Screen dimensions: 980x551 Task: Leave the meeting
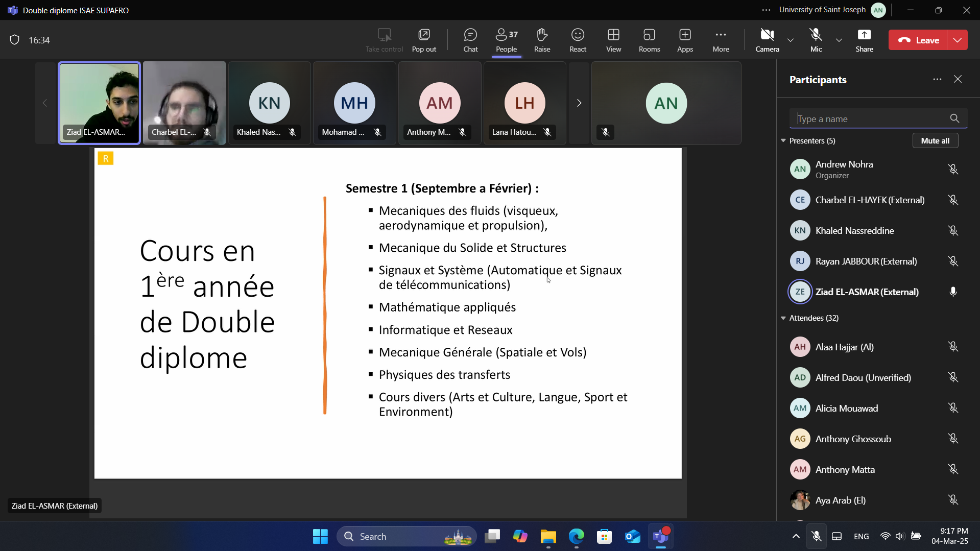918,40
